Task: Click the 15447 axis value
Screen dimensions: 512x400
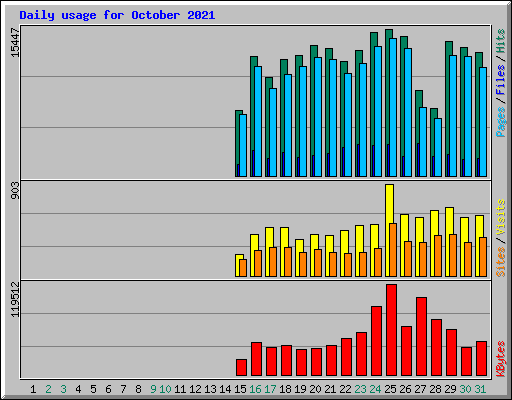Action: point(15,42)
